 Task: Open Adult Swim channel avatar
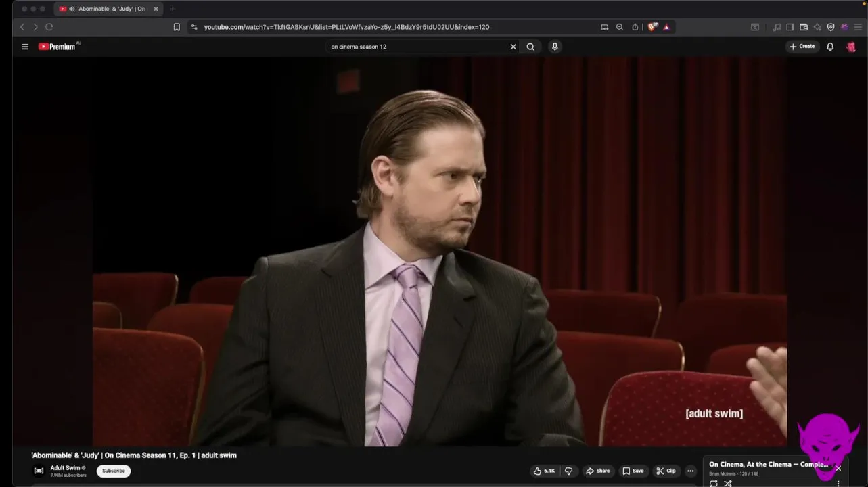pos(39,471)
